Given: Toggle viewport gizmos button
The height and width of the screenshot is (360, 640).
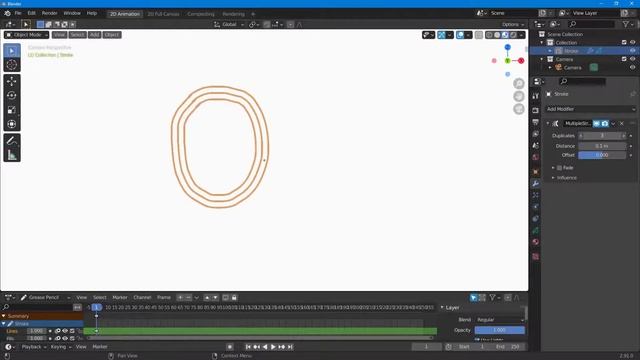Looking at the screenshot, I should [x=442, y=35].
